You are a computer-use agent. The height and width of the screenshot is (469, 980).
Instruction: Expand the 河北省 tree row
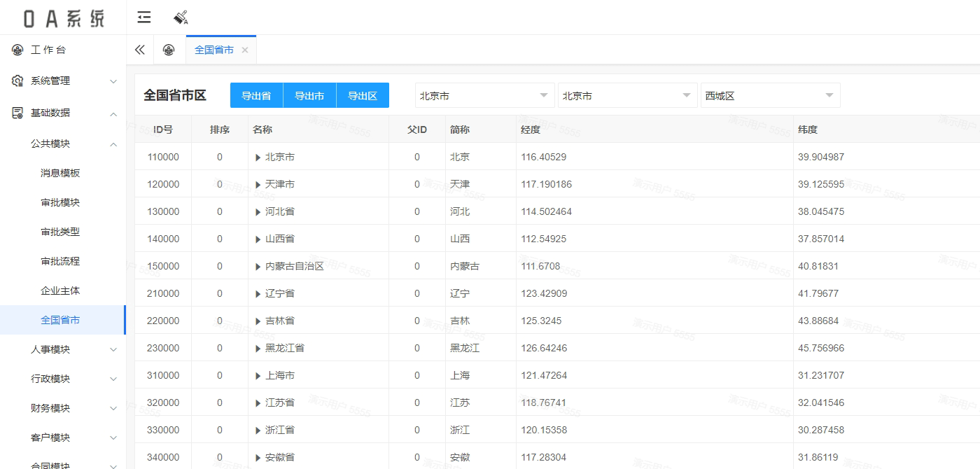click(x=258, y=212)
